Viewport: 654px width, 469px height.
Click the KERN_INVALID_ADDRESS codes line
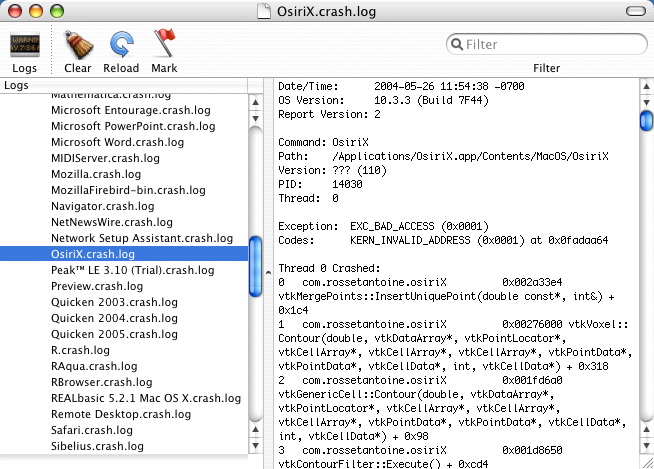pos(443,240)
